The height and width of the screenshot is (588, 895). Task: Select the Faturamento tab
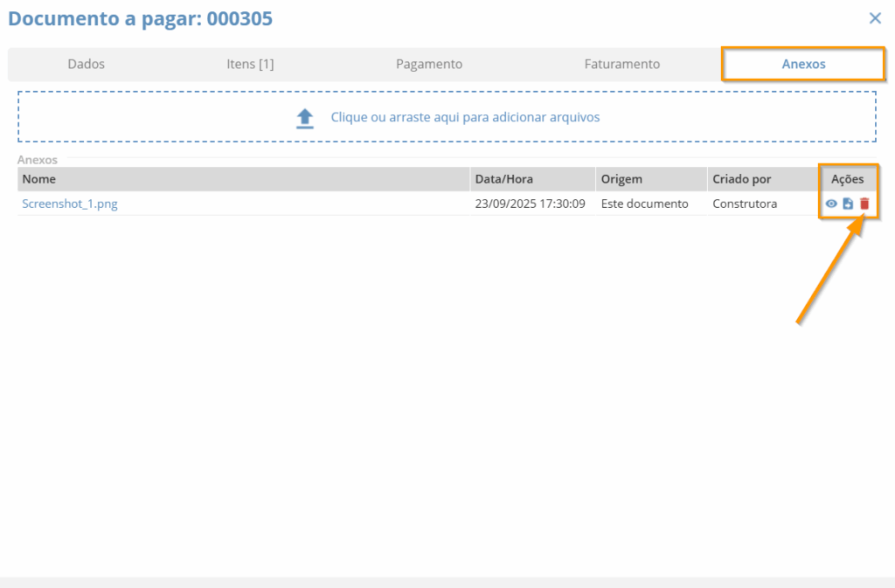coord(621,64)
